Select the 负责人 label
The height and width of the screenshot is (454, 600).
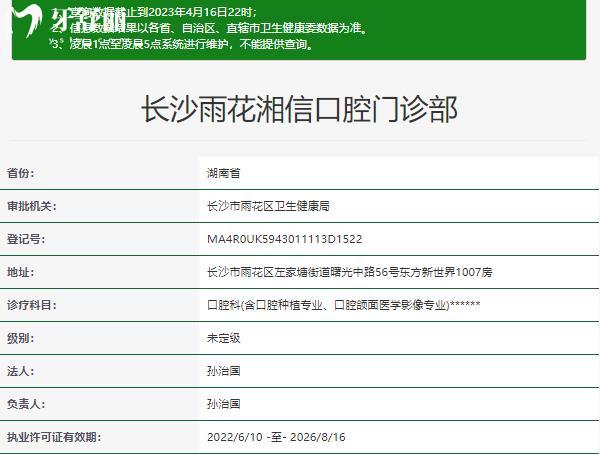click(26, 404)
